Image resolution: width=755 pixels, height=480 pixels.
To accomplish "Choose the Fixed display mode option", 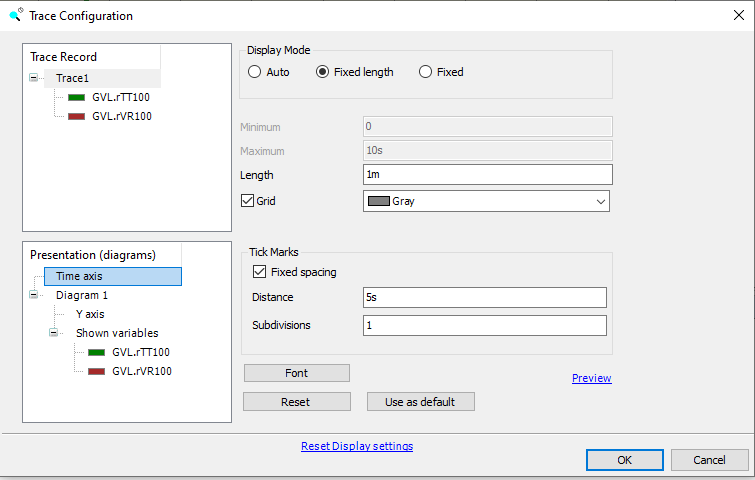I will point(426,72).
